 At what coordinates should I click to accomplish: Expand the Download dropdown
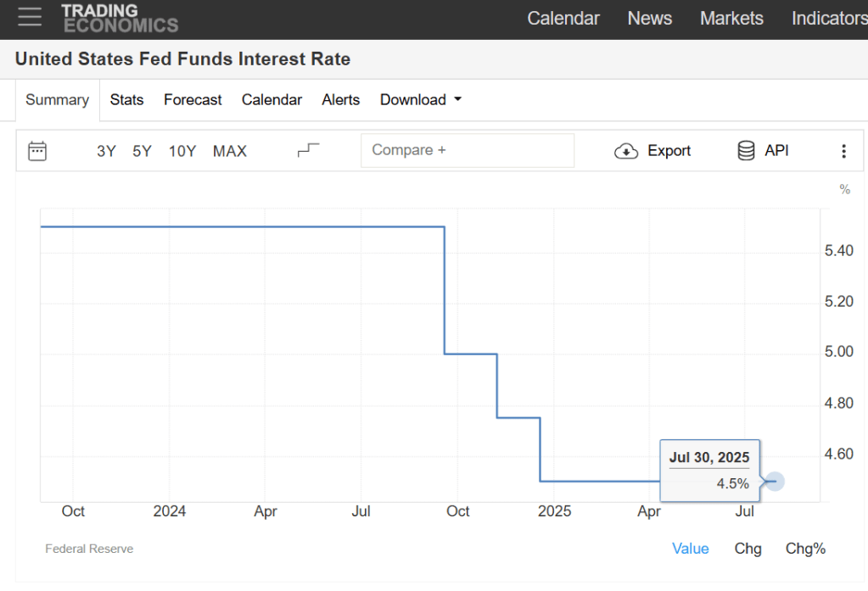point(421,100)
